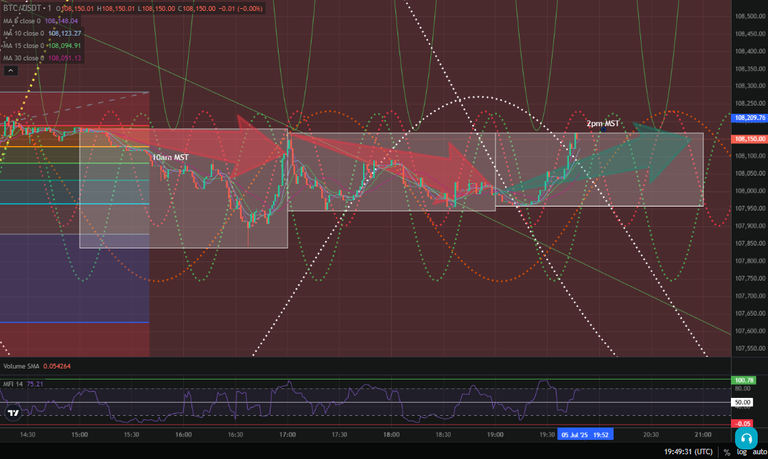Click the TradingView logo in the MFI pane
The image size is (768, 459).
(13, 413)
